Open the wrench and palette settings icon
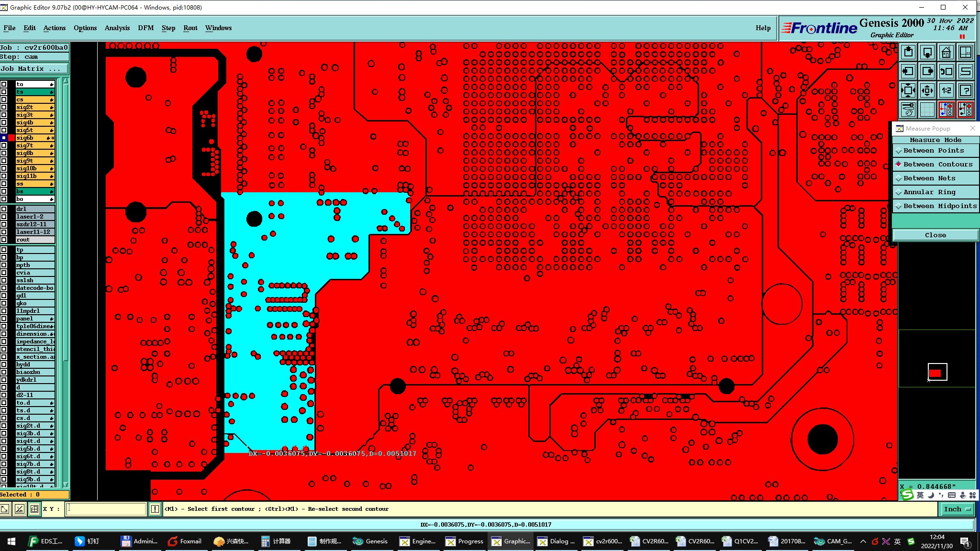Screen dimensions: 980x551 [908, 110]
